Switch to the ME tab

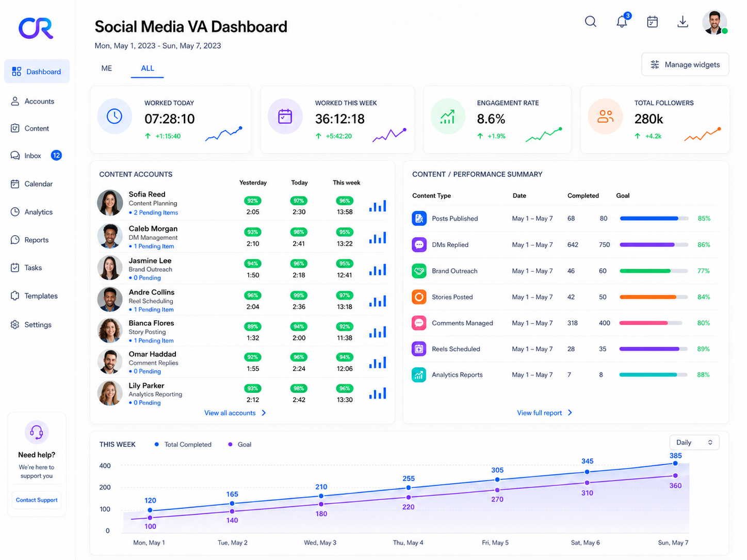(107, 68)
